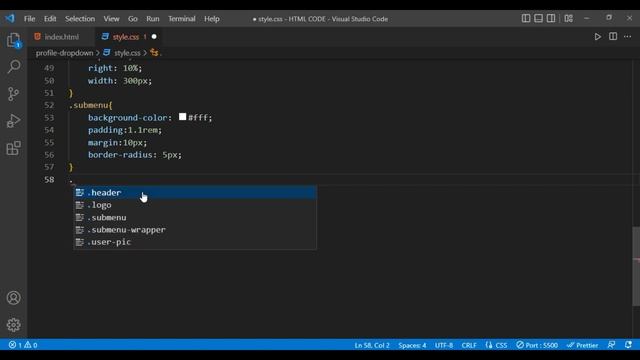Click the unsaved dot on the style.css tab

coord(154,37)
